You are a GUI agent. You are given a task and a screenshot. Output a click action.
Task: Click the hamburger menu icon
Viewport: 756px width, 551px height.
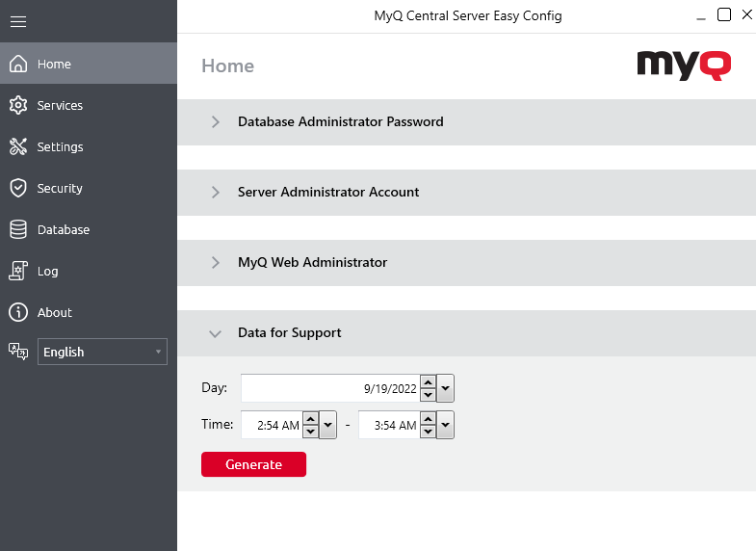(x=17, y=21)
